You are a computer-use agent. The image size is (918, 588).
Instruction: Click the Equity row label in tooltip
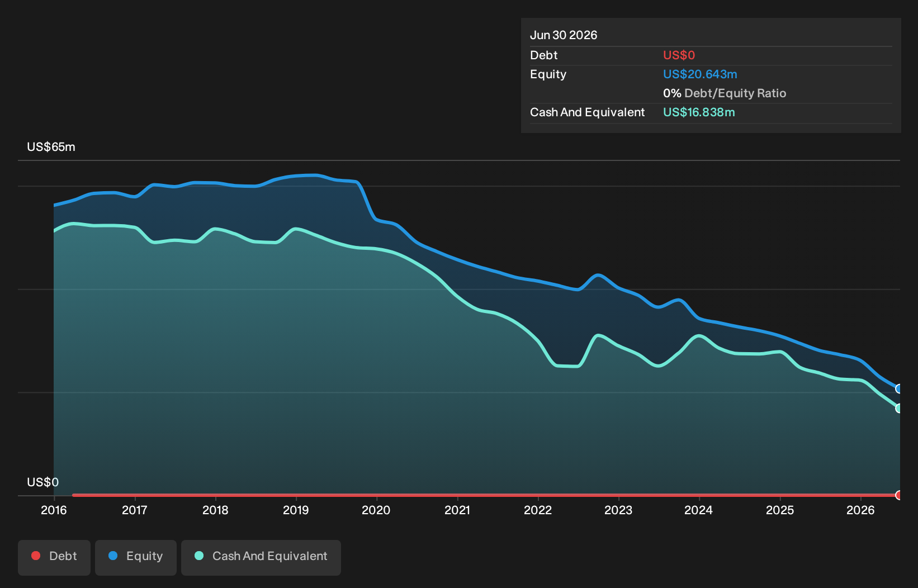coord(548,74)
